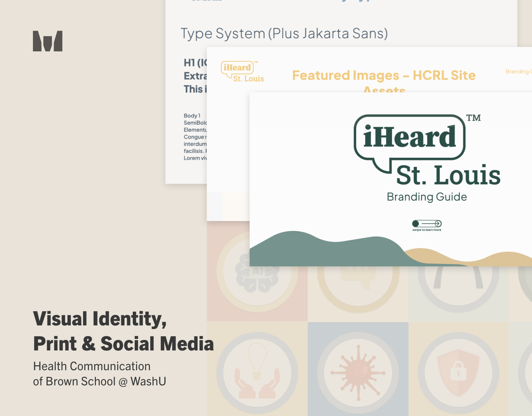Click the AI brain badge icon
The width and height of the screenshot is (532, 416).
click(257, 272)
